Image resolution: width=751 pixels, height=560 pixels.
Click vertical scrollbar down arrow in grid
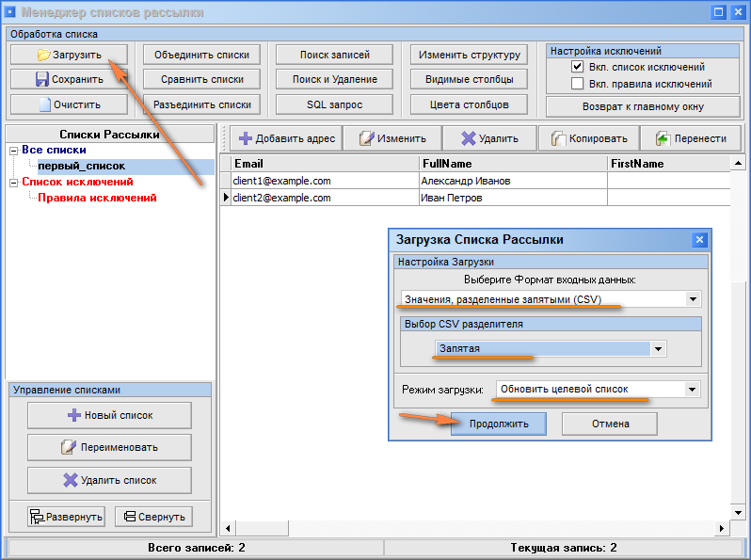pos(738,513)
